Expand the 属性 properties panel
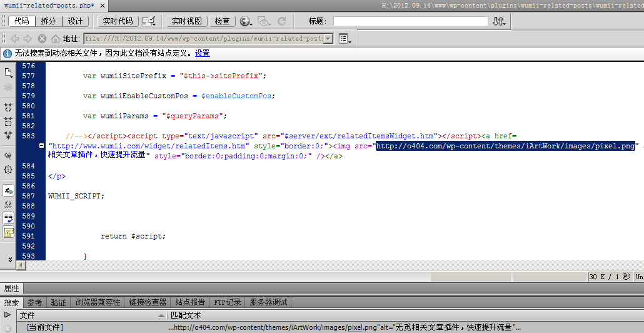Screen dimensions: 644x333 pyautogui.click(x=11, y=288)
